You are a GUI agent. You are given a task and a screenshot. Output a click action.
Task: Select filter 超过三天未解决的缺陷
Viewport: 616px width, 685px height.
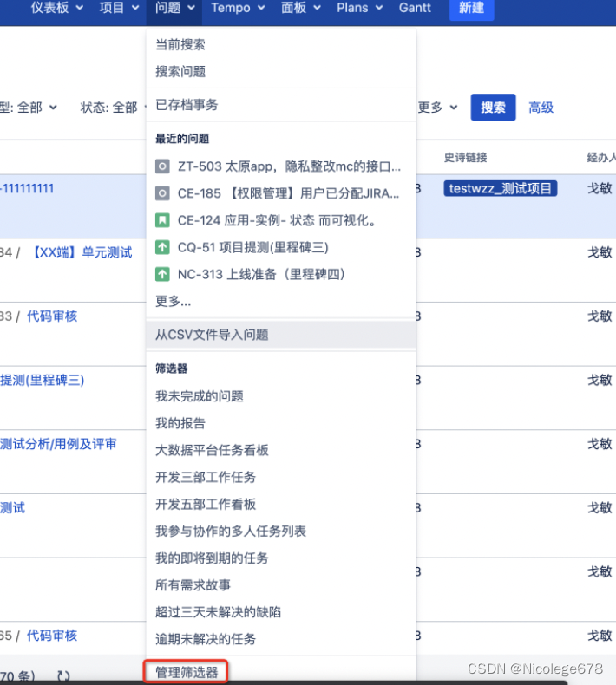[x=281, y=612]
